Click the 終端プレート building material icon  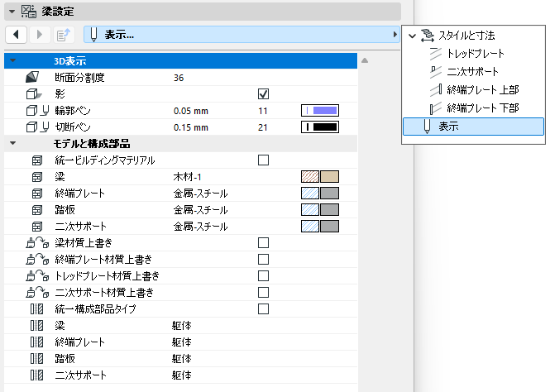tap(37, 194)
